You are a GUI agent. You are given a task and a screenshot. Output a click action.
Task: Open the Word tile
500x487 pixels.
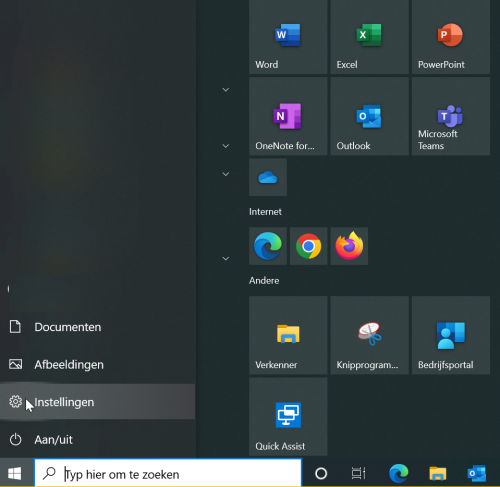tap(288, 37)
